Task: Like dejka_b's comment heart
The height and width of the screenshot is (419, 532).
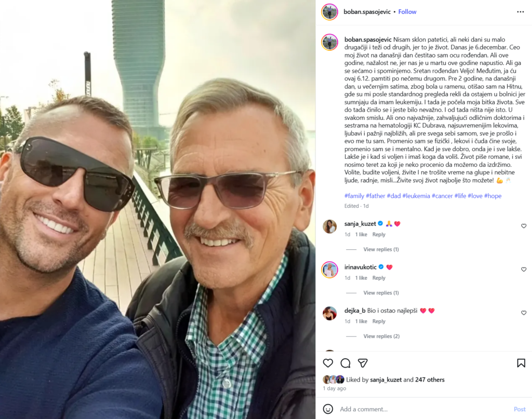Action: tap(524, 313)
